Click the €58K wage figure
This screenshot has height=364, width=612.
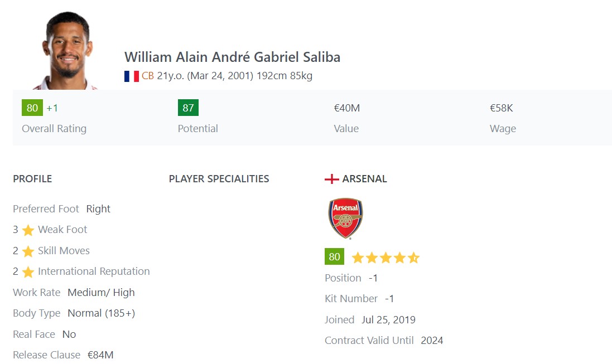pos(501,108)
